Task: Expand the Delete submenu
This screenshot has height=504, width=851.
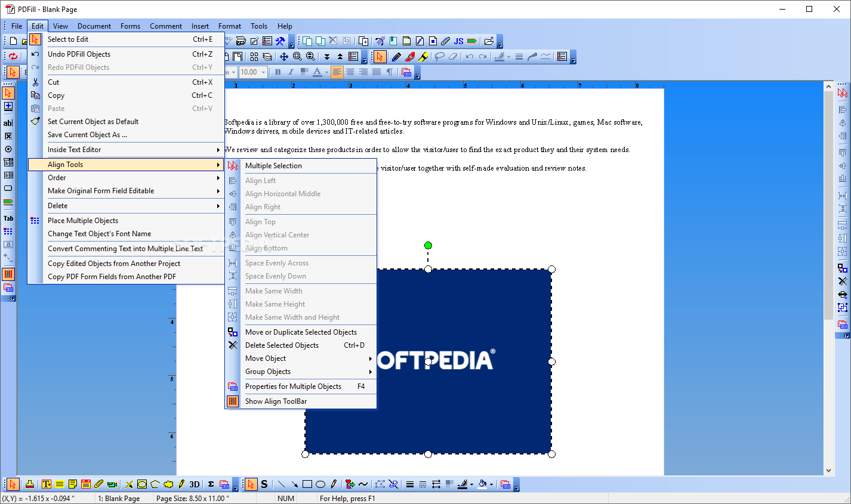Action: tap(125, 206)
